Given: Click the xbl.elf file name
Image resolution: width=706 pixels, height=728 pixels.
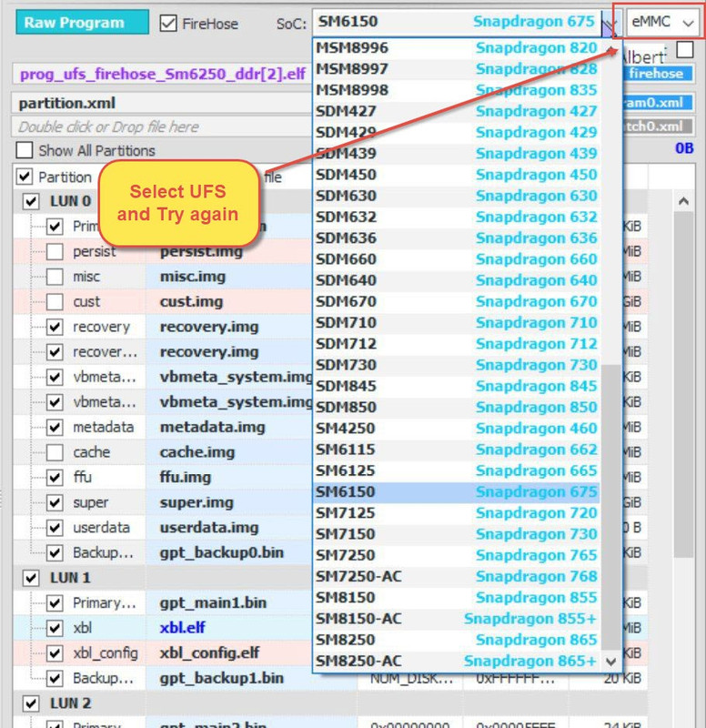Looking at the screenshot, I should tap(183, 628).
